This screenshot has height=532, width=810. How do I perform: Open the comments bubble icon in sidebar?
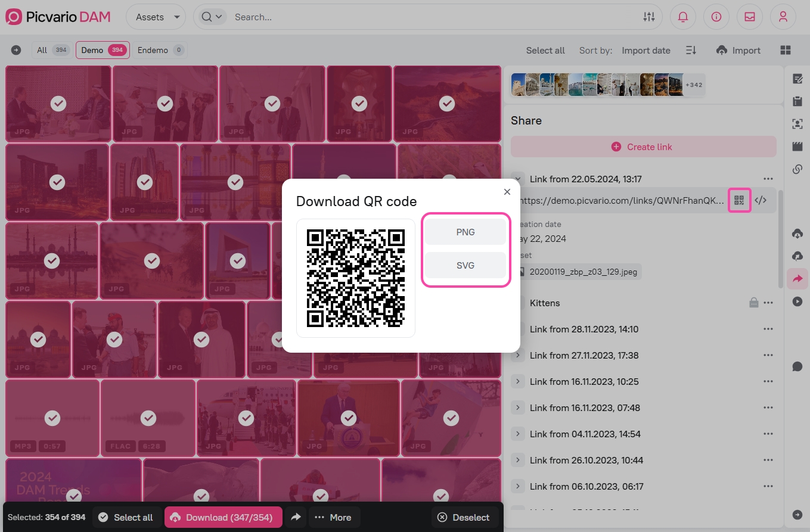point(797,366)
